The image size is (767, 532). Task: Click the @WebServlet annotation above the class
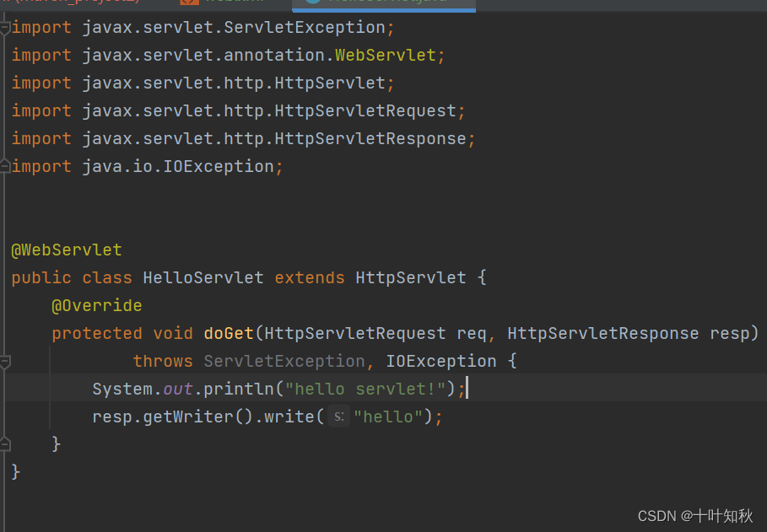tap(67, 250)
